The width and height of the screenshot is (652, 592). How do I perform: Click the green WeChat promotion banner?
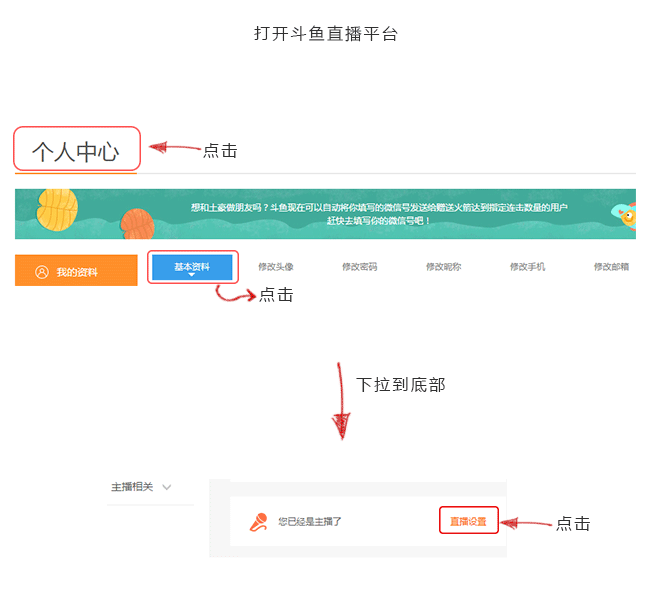pyautogui.click(x=325, y=214)
